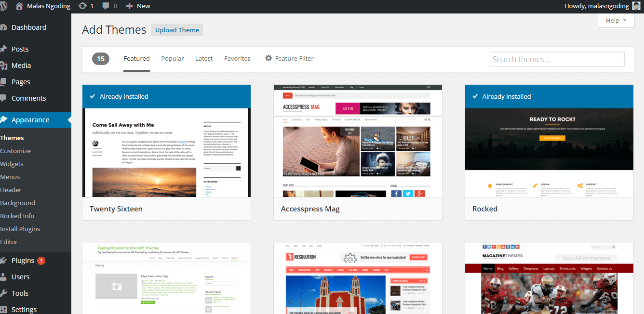Click the Tools wrench icon

click(3, 293)
